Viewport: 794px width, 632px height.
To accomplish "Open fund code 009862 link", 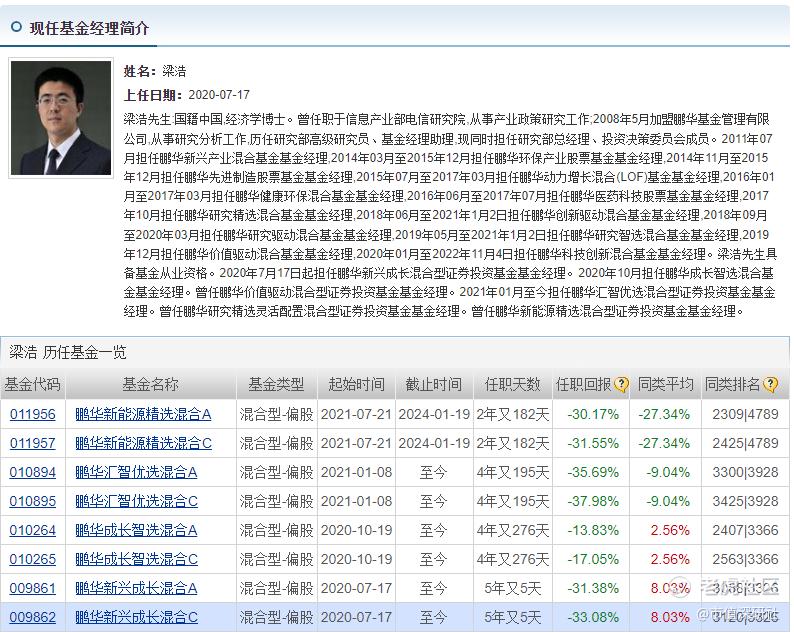I will coord(32,617).
